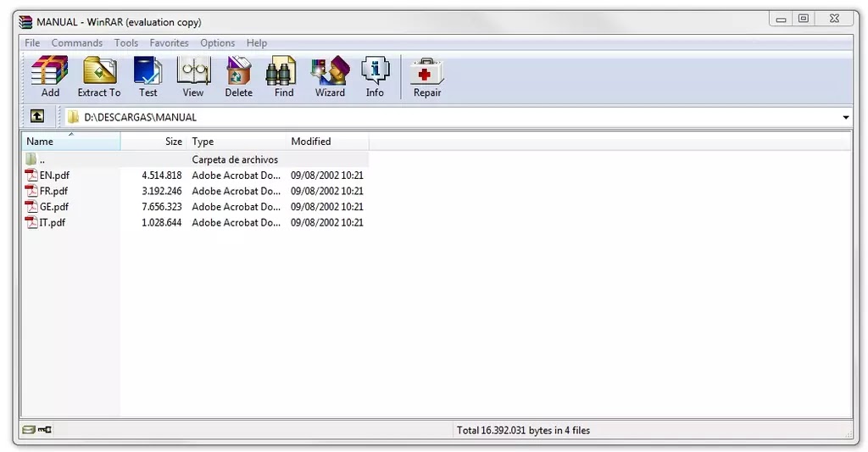The image size is (868, 452).
Task: Open the File menu
Action: [x=32, y=42]
